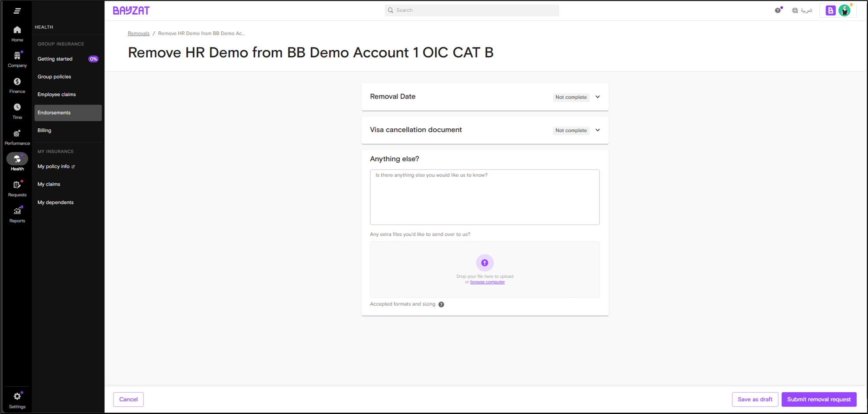Viewport: 868px width, 414px height.
Task: Click help icon beside Accepted formats
Action: point(441,304)
